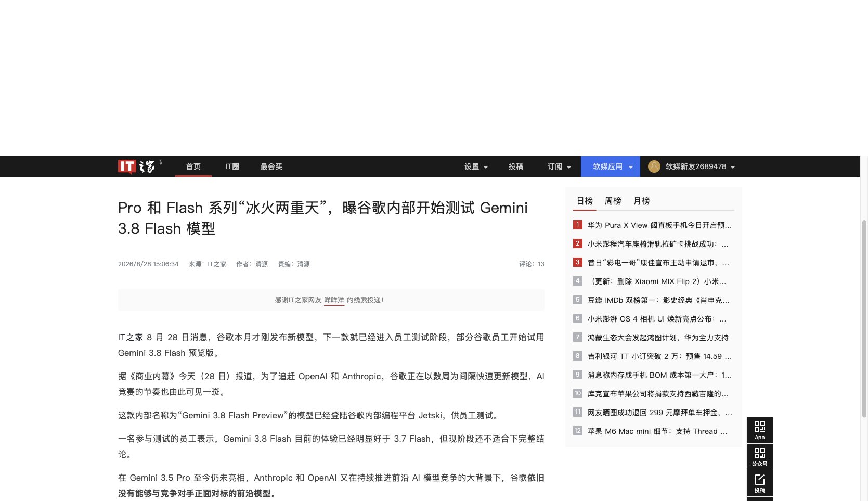Click the IT之家 logo
Viewport: 868px width, 501px height.
coord(139,166)
